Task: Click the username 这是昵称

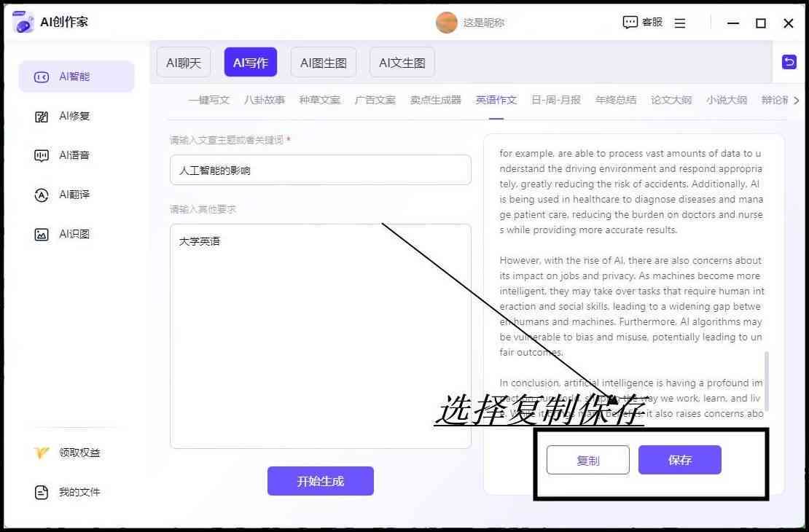Action: tap(483, 23)
